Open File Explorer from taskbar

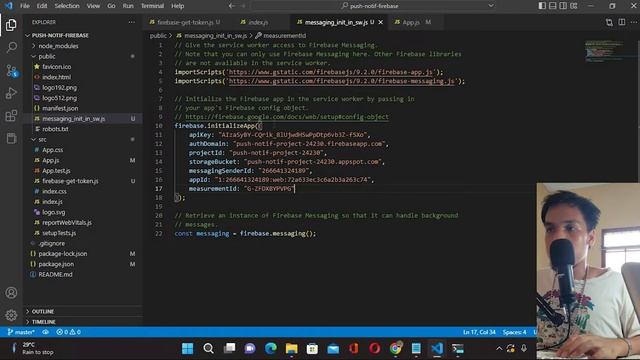(291, 349)
